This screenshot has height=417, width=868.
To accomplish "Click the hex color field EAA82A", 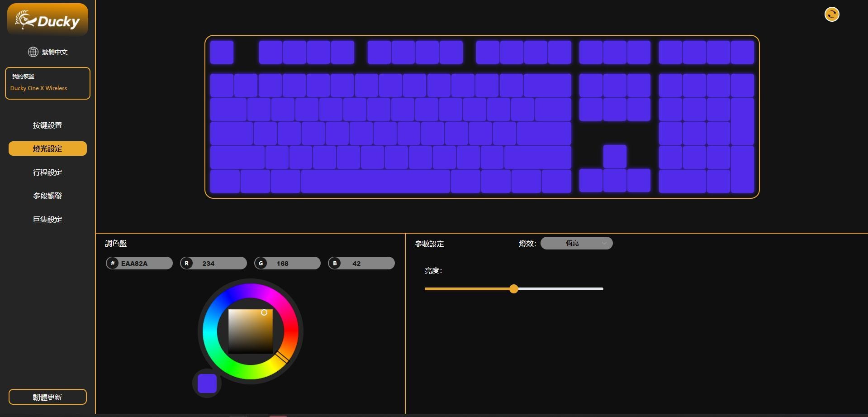I will (x=139, y=263).
